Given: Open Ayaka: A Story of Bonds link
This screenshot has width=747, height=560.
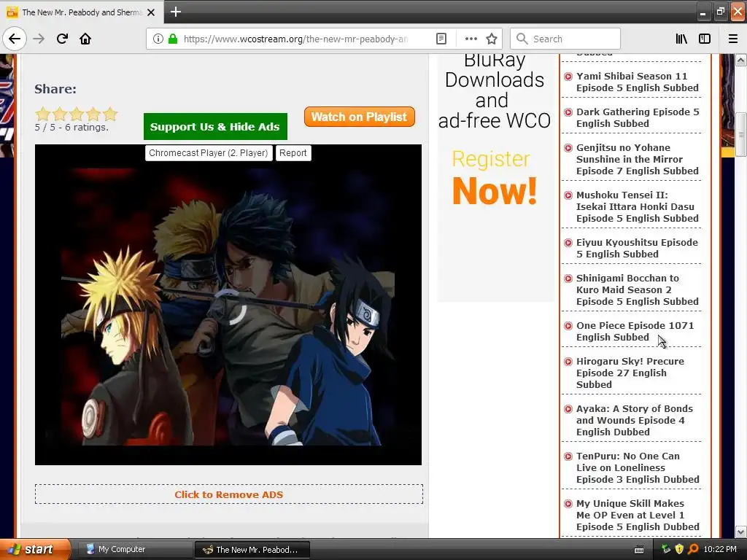Looking at the screenshot, I should [635, 420].
